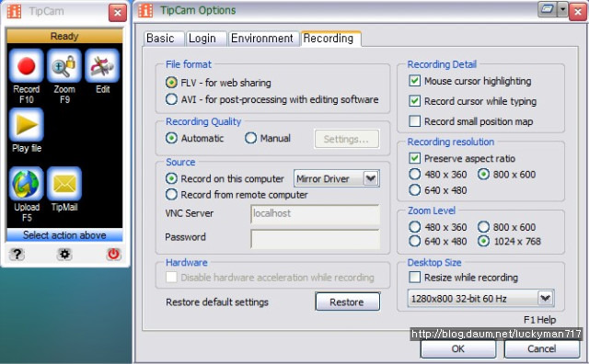
Task: Expand the Mirror Driver dropdown
Action: 371,178
